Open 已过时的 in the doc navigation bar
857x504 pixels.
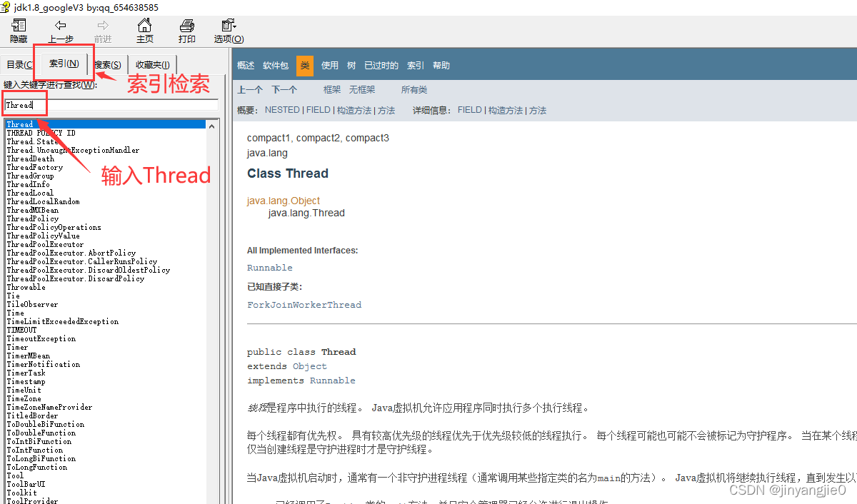(381, 66)
